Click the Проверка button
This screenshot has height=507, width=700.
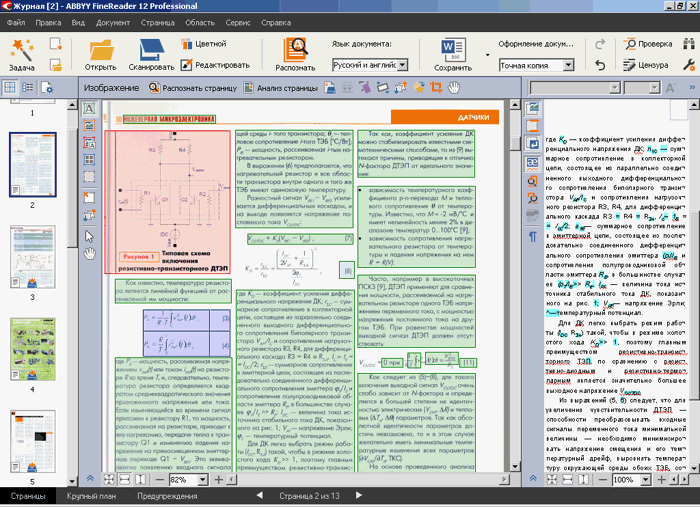tap(647, 44)
